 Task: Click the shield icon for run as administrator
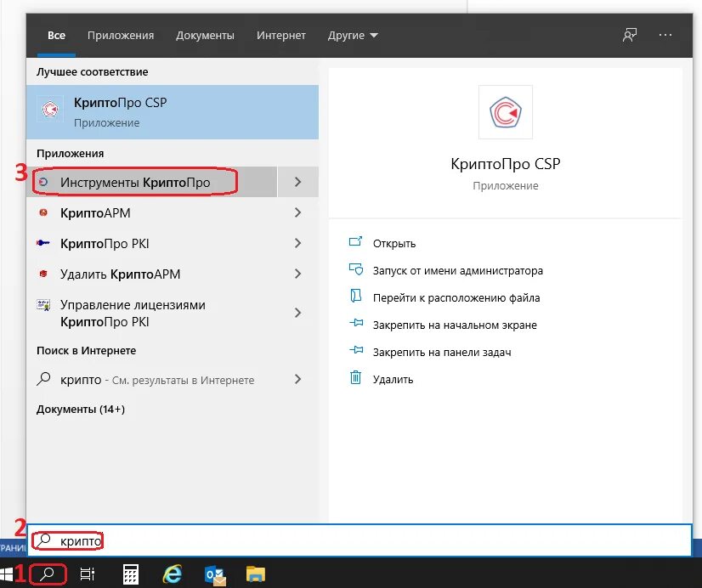[355, 269]
